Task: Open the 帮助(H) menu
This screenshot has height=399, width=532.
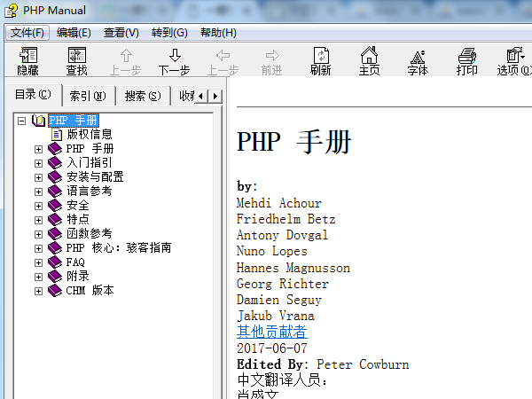Action: pyautogui.click(x=218, y=33)
